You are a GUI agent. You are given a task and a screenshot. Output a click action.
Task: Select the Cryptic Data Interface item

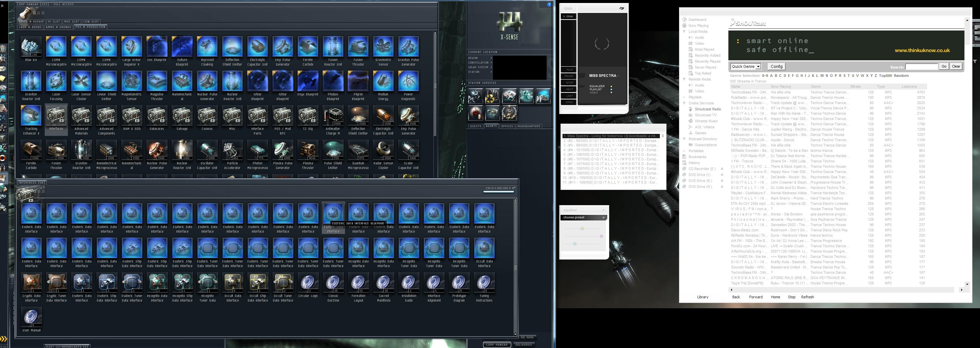pos(31,282)
